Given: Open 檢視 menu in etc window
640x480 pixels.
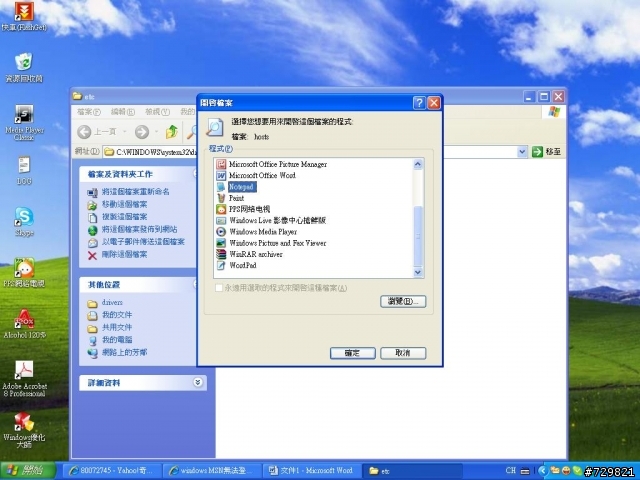Looking at the screenshot, I should coord(158,112).
